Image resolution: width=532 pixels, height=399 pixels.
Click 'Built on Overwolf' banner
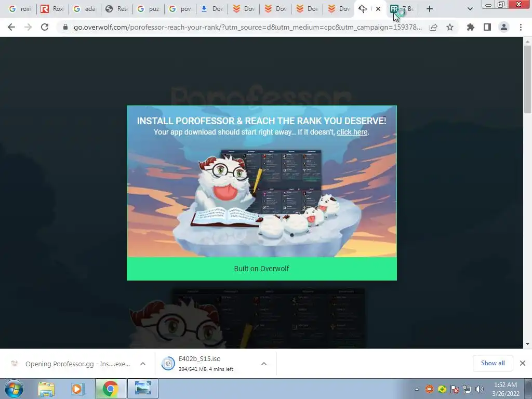262,269
